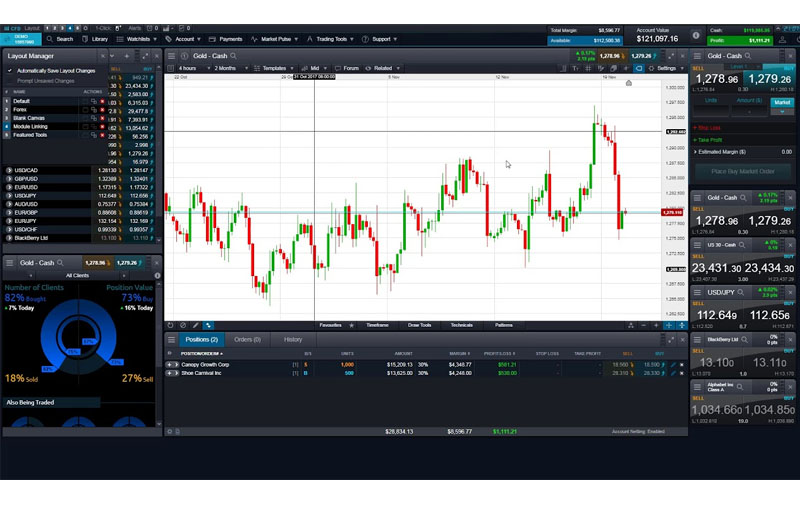
Task: Toggle the highlighted price label chart tool
Action: (639, 68)
